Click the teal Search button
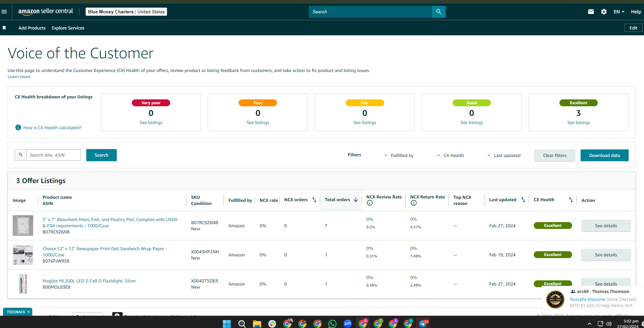This screenshot has width=644, height=328. tap(101, 155)
